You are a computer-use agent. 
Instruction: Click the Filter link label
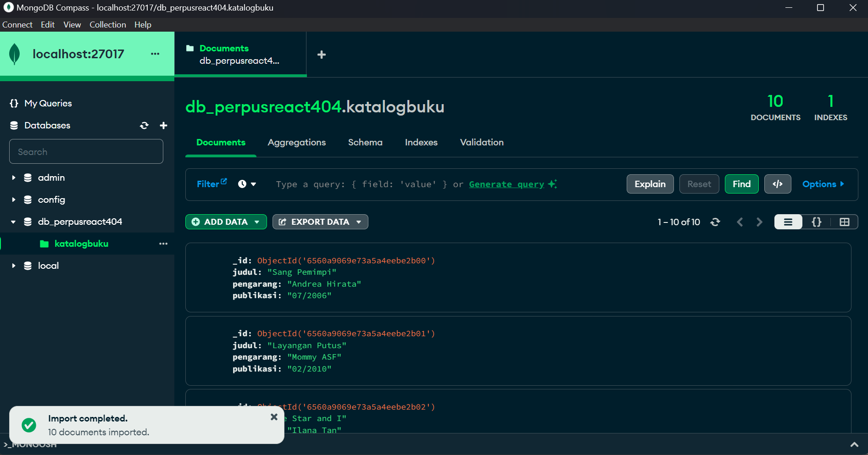click(x=208, y=184)
